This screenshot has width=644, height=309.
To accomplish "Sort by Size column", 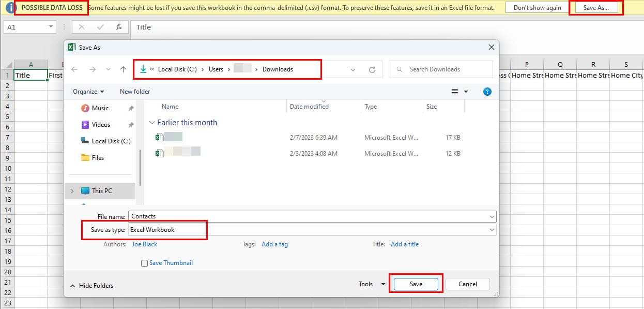I will click(x=432, y=107).
